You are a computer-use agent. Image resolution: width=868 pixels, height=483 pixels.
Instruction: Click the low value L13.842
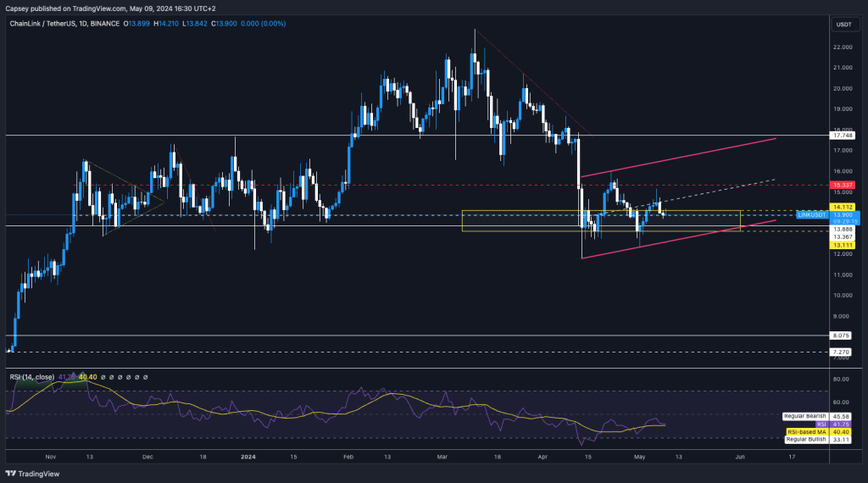[195, 24]
